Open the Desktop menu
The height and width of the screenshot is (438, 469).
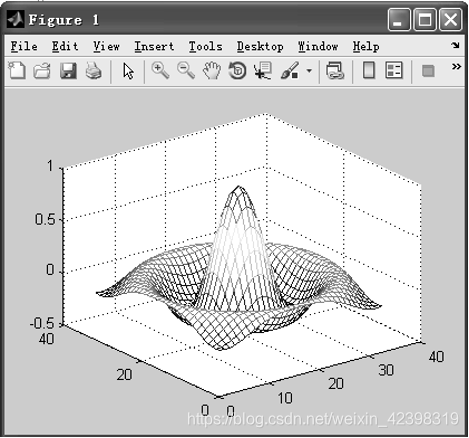(260, 47)
